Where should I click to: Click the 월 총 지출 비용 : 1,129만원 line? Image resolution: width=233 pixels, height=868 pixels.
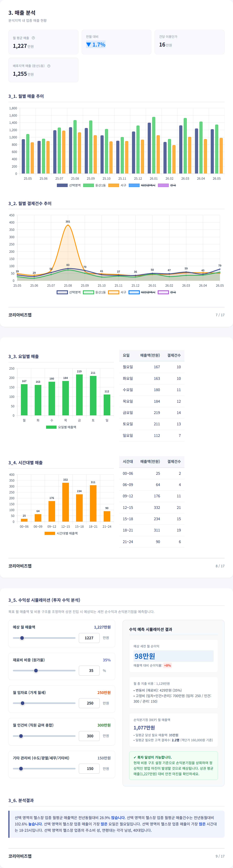(x=152, y=684)
